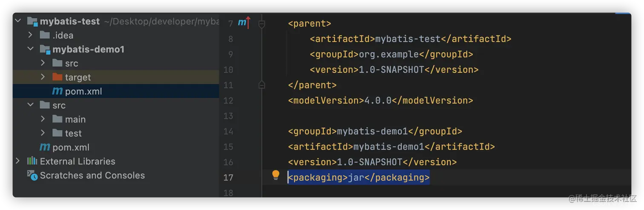Click the closing parent tag
The width and height of the screenshot is (644, 210).
tap(312, 85)
